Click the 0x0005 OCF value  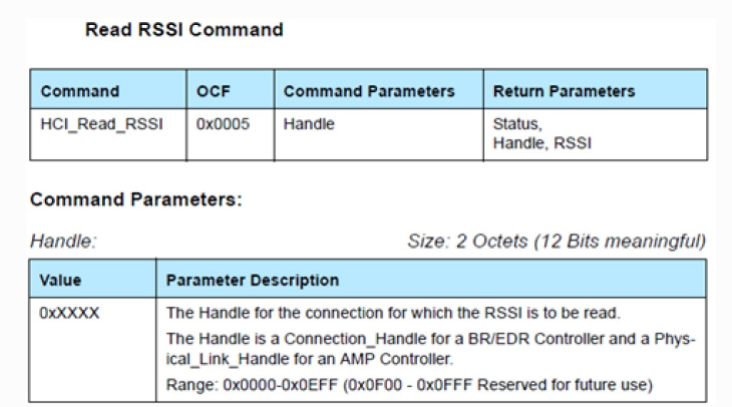click(219, 125)
